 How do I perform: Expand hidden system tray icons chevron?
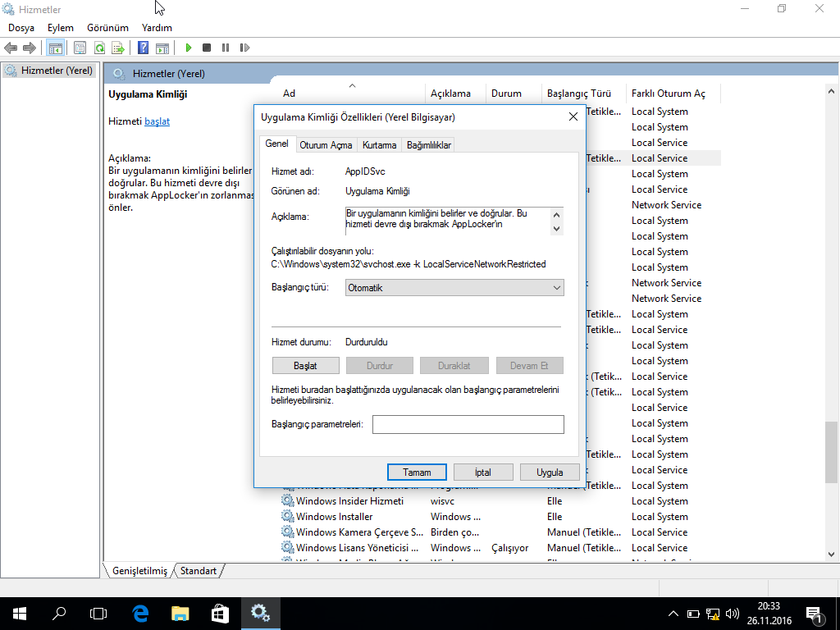pyautogui.click(x=673, y=614)
